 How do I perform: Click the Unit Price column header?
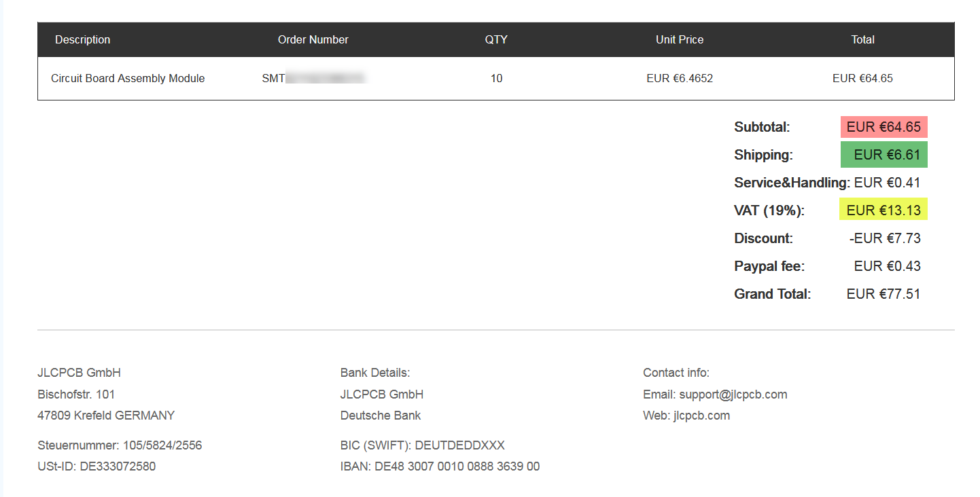click(680, 39)
